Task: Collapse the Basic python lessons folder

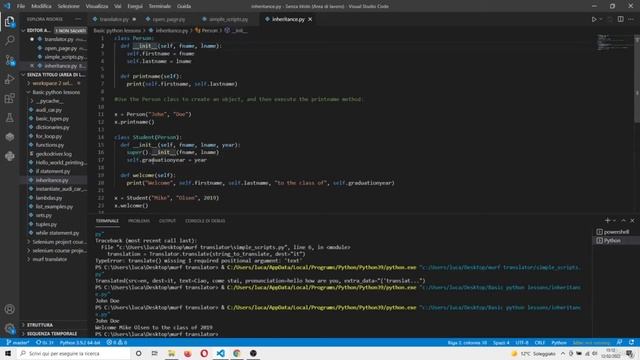Action: tap(53, 92)
